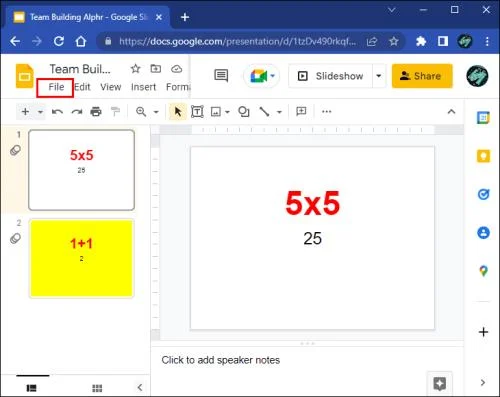Click the docs.google.com address bar
500x397 pixels.
[x=238, y=41]
